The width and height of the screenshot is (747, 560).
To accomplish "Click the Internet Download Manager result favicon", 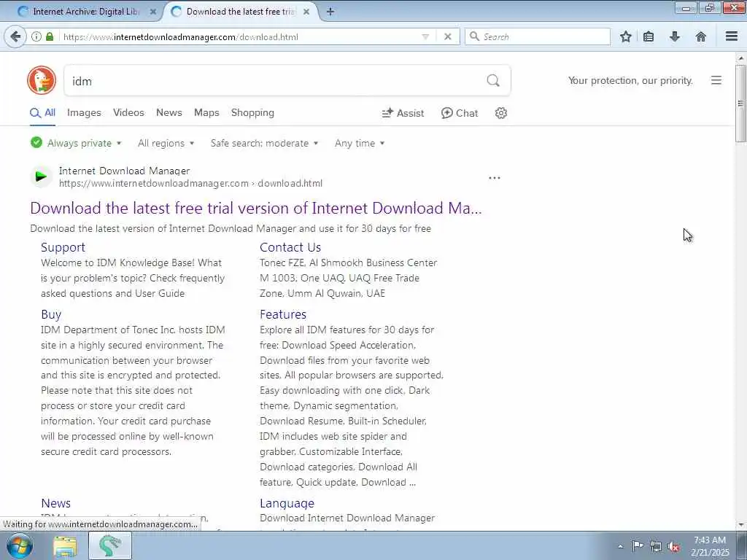I will point(42,176).
